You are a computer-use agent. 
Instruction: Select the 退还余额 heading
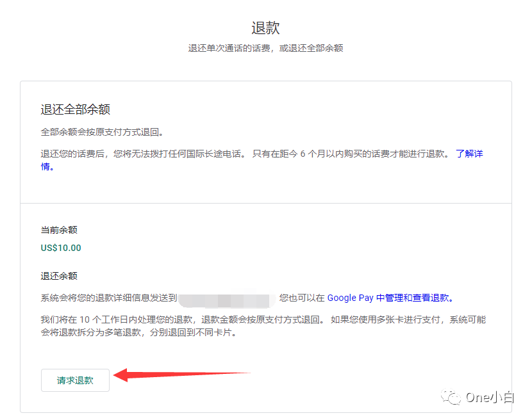pos(58,275)
